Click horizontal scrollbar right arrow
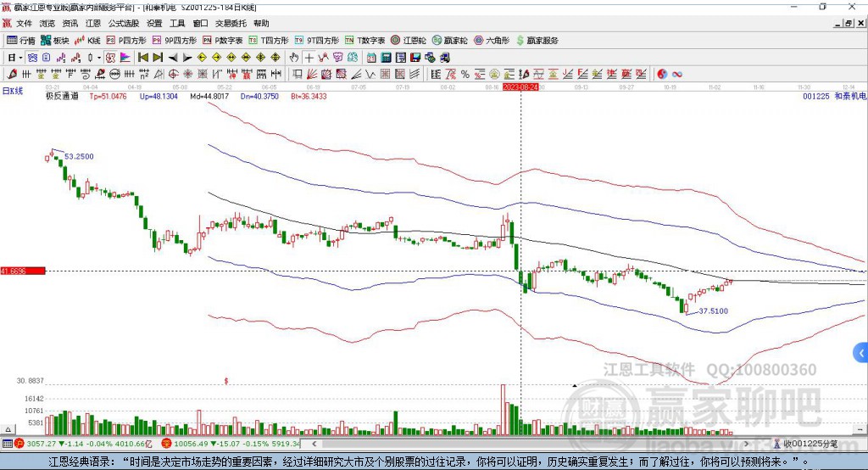 click(746, 444)
